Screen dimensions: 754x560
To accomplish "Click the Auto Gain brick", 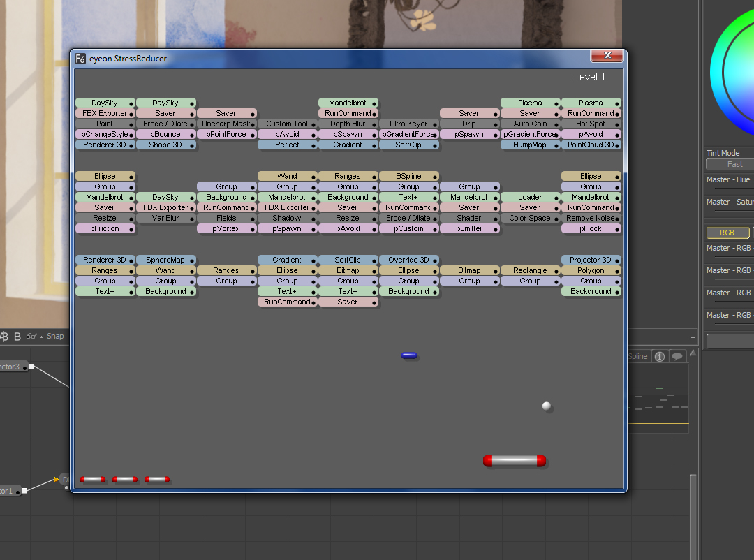I will tap(531, 124).
